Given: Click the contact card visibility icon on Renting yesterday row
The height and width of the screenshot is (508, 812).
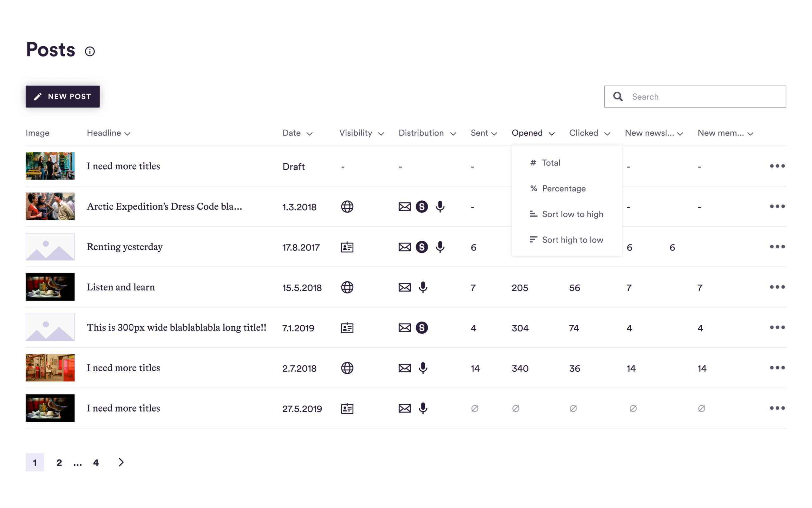Looking at the screenshot, I should point(347,247).
